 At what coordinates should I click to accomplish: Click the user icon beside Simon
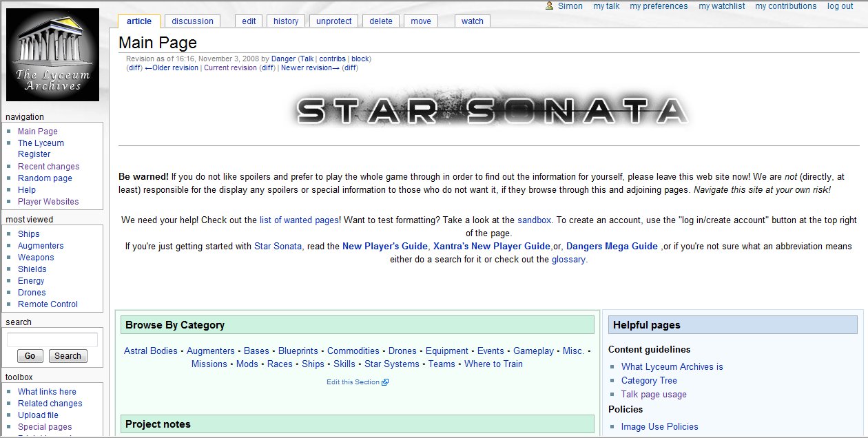coord(550,6)
